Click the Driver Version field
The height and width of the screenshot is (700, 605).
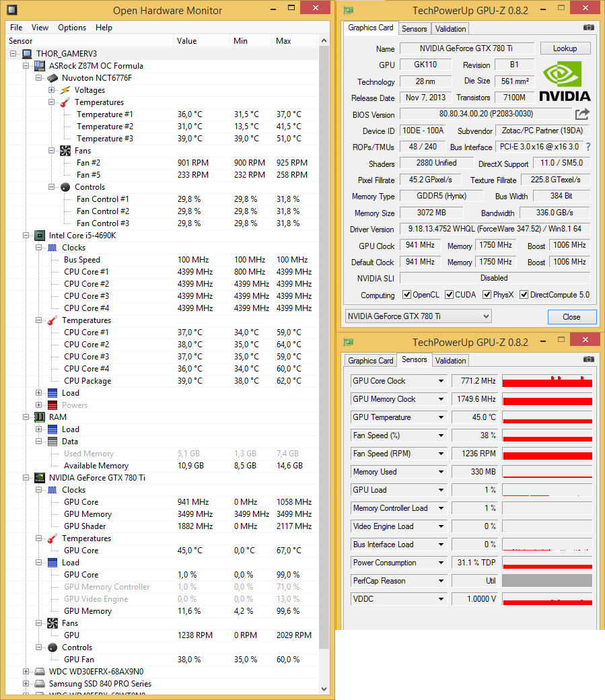click(x=495, y=229)
